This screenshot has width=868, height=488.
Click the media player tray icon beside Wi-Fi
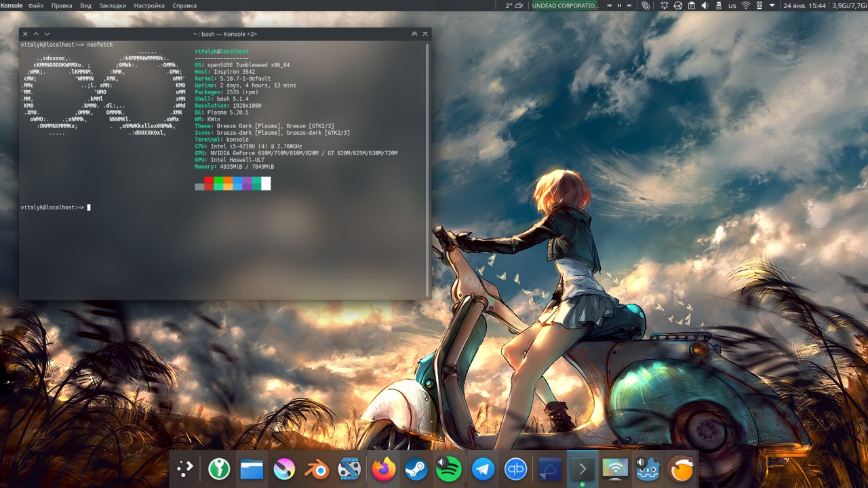pos(759,5)
